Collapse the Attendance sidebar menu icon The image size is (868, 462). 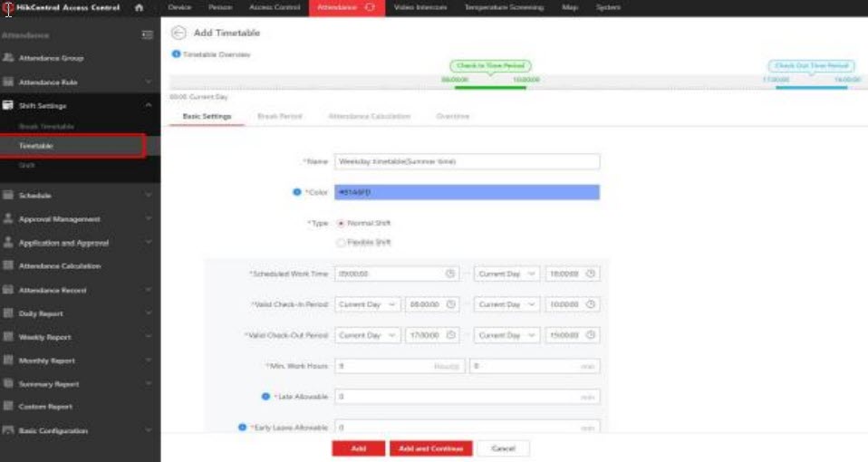point(148,35)
